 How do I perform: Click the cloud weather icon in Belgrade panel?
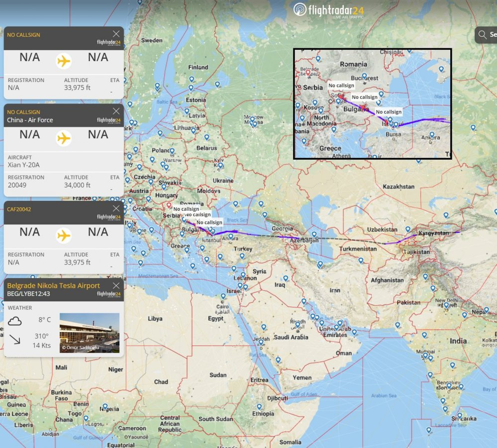14,321
